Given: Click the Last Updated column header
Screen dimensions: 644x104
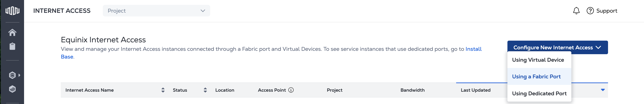Looking at the screenshot, I should click(x=476, y=90).
